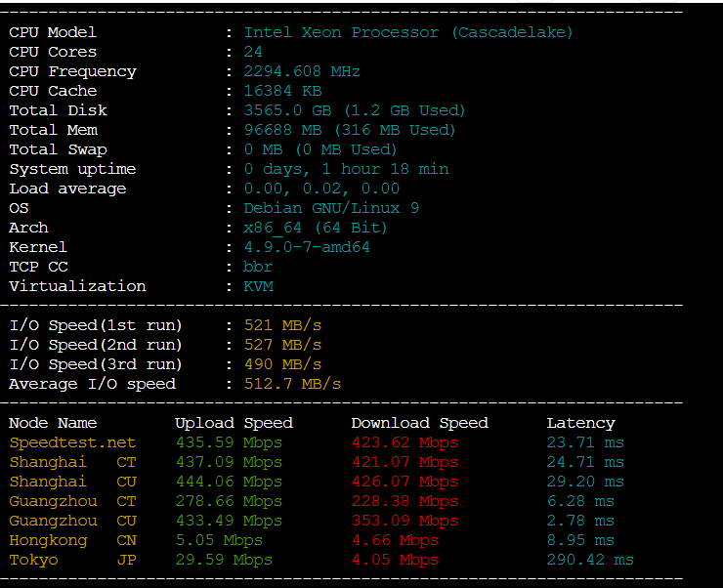
Task: Click Tokyo download 4.05 Mbps
Action: (395, 560)
